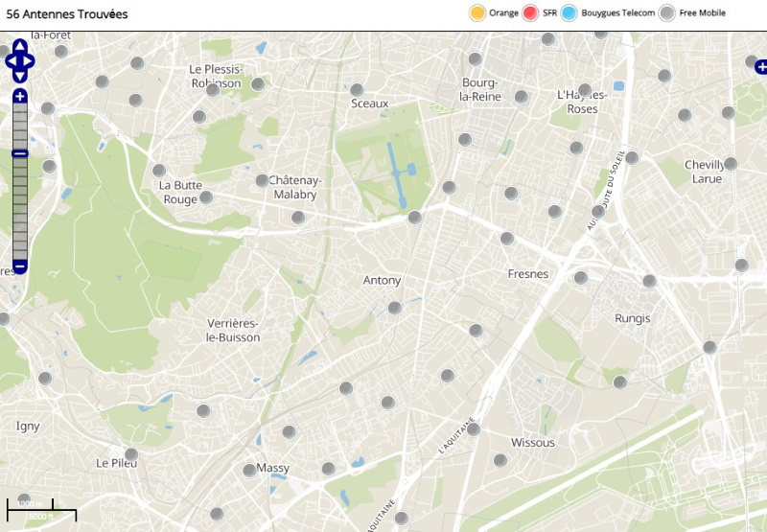The width and height of the screenshot is (767, 532).
Task: Toggle the Bouygues Telecom filter
Action: click(569, 12)
